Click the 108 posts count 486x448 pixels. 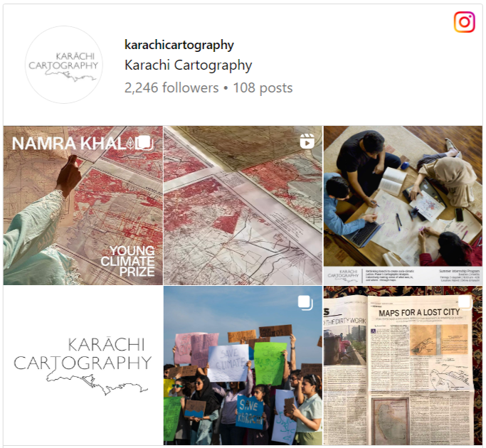coord(263,87)
